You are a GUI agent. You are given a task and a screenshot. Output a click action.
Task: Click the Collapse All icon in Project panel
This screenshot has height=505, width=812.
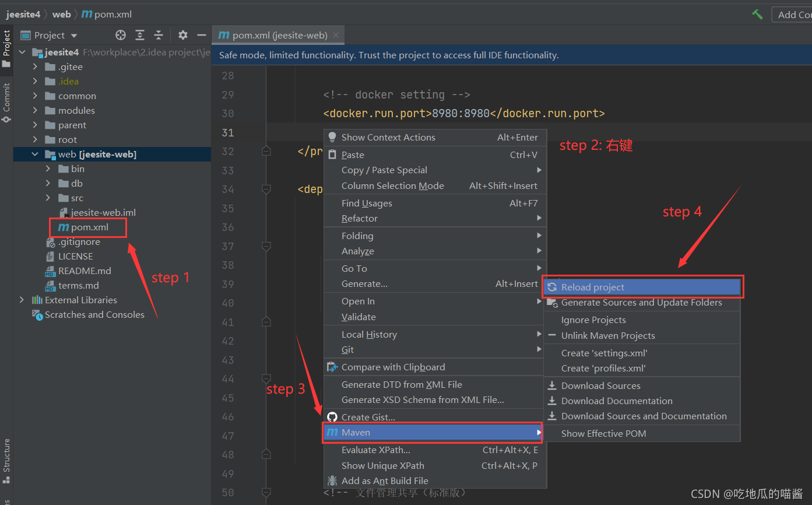pos(159,35)
